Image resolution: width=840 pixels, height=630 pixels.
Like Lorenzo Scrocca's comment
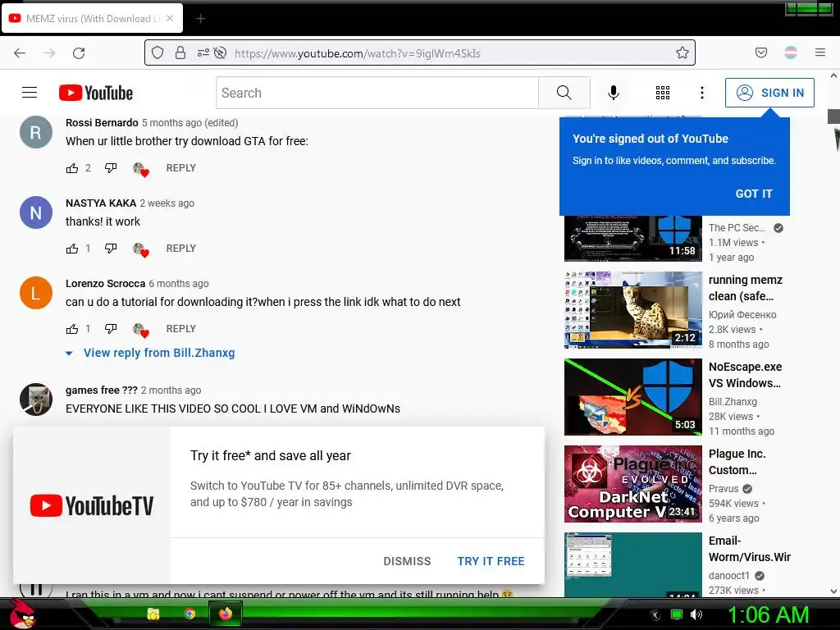click(72, 329)
